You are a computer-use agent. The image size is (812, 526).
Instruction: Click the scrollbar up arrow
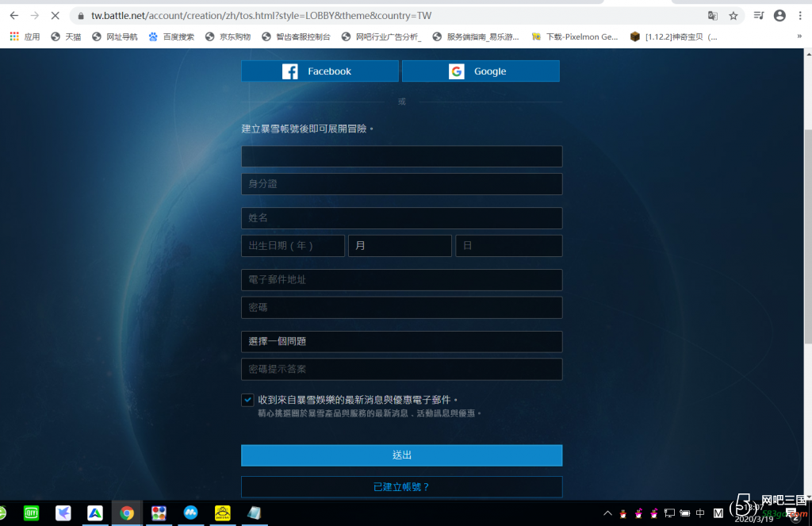tap(808, 53)
